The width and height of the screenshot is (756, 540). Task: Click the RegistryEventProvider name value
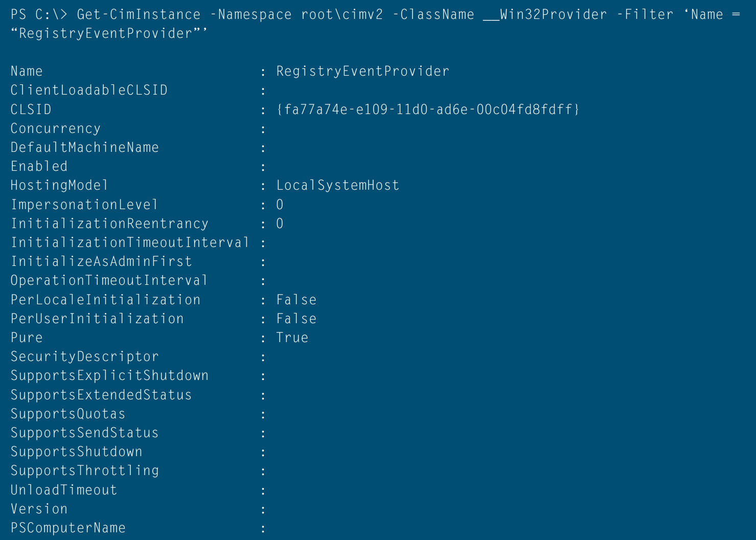coord(362,71)
